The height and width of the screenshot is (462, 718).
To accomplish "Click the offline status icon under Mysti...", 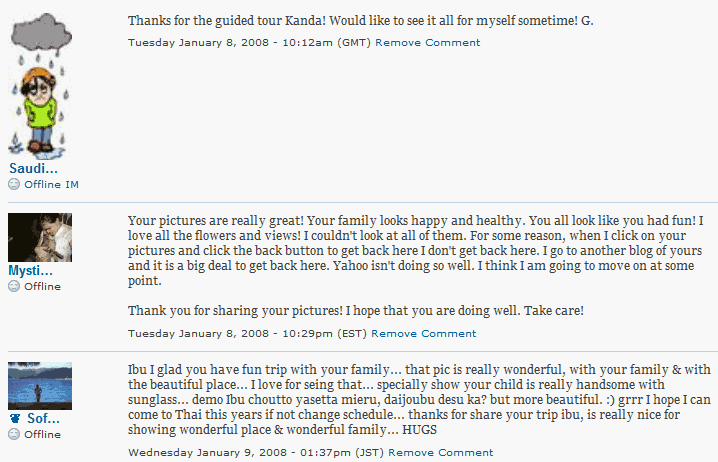I will point(14,287).
